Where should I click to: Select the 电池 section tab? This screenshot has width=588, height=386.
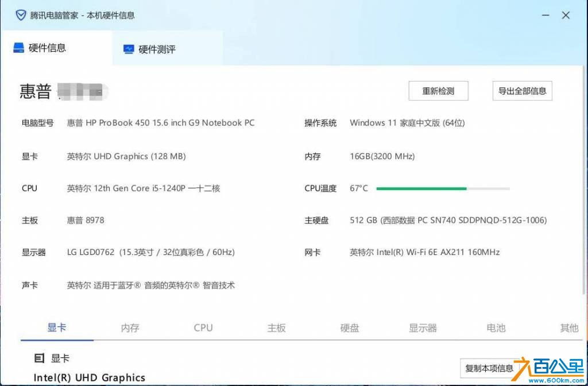(x=496, y=327)
